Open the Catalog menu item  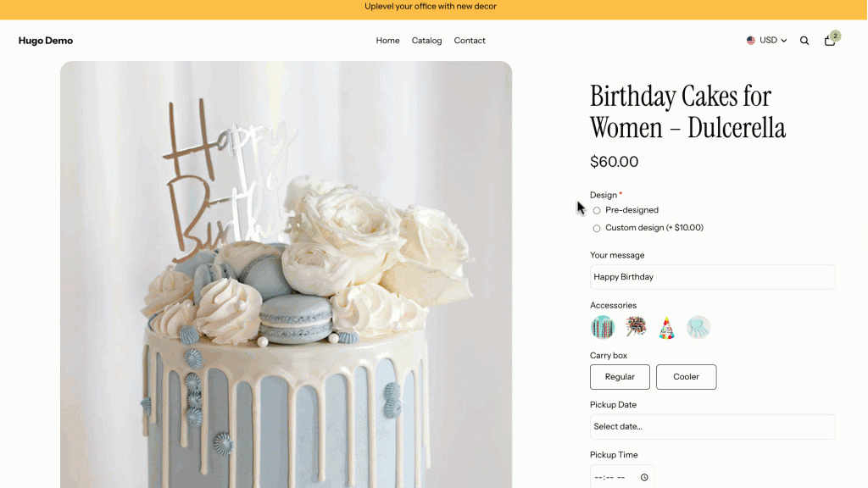[x=427, y=41]
